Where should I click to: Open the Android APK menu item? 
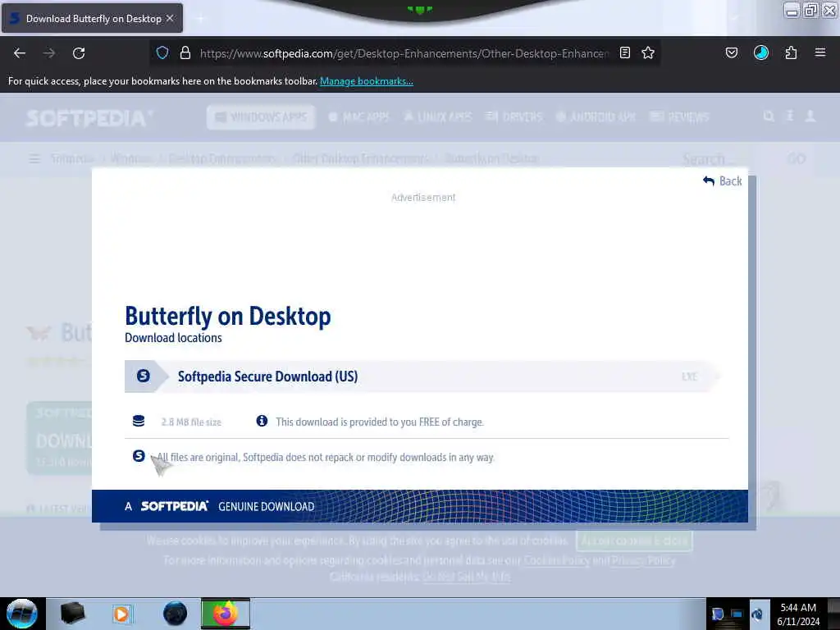click(596, 116)
